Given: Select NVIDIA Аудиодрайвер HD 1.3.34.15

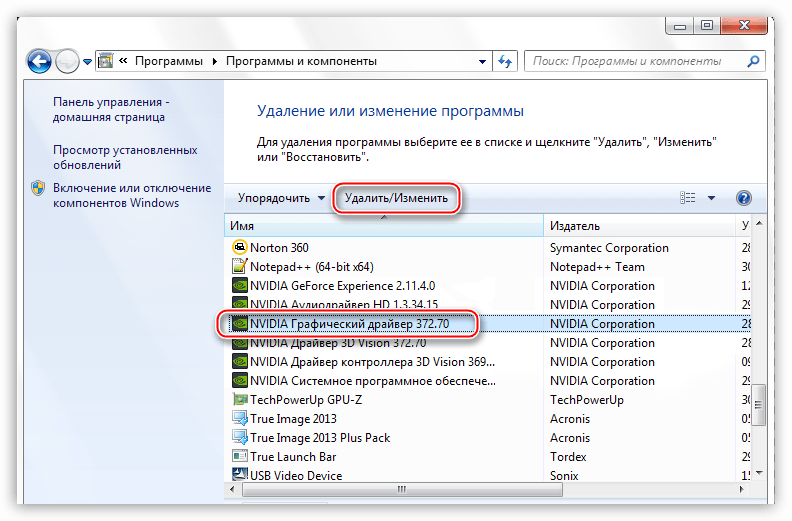Looking at the screenshot, I should (344, 305).
